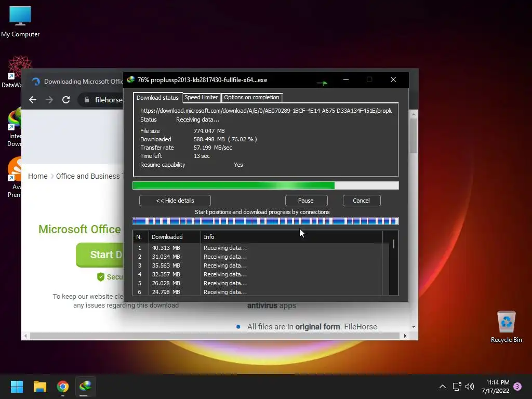Select Internet Download Manager taskbar icon
Image resolution: width=532 pixels, height=399 pixels.
pyautogui.click(x=85, y=387)
